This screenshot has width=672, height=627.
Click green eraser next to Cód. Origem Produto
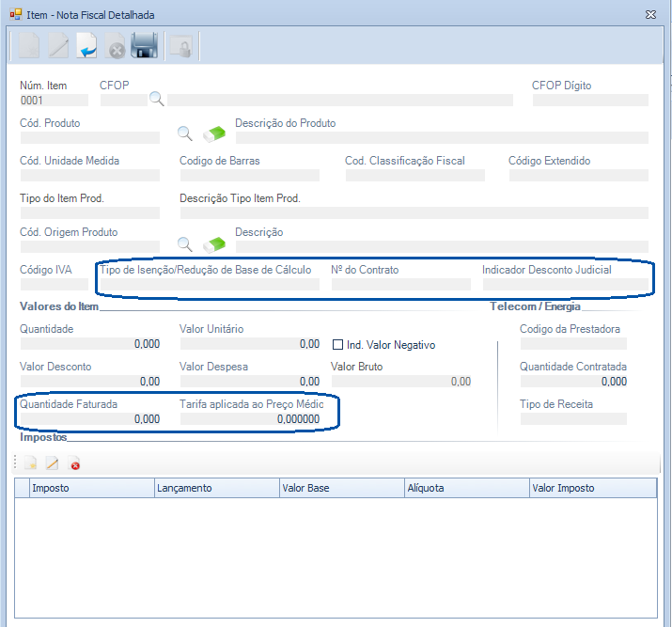tap(215, 244)
